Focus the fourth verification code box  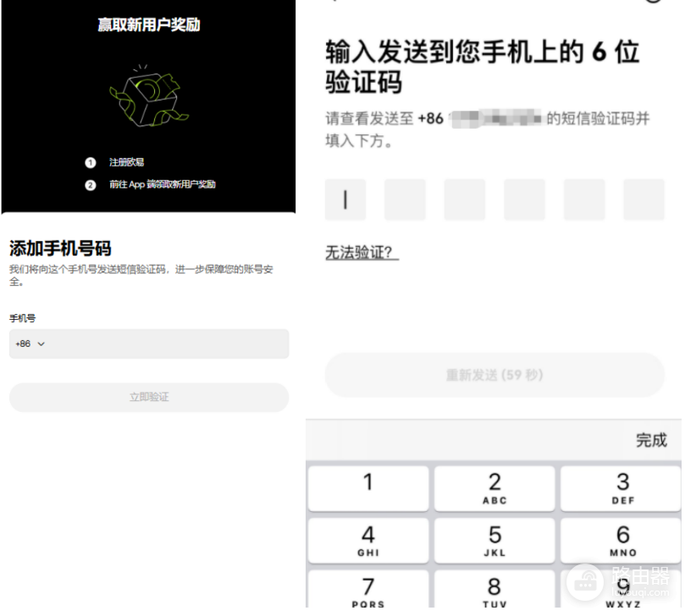[524, 200]
